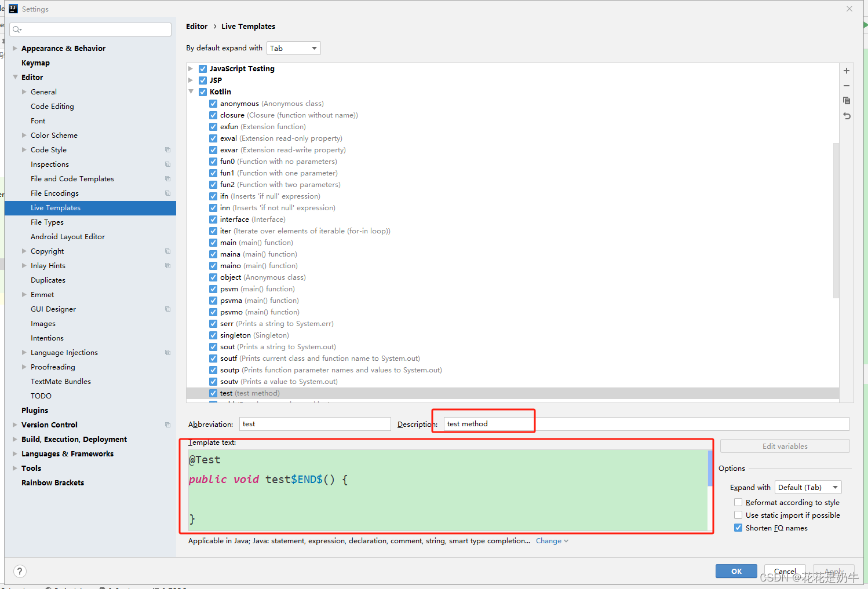This screenshot has width=868, height=589.
Task: Click the OK button
Action: (x=736, y=571)
